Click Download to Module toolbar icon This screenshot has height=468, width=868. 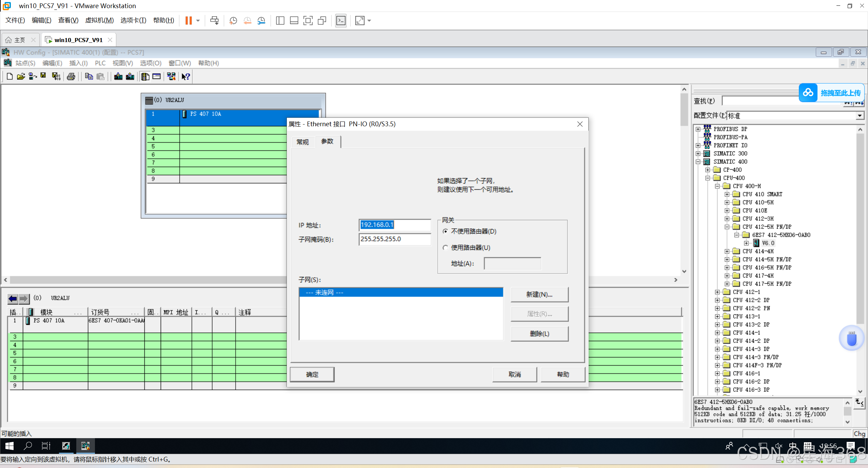click(x=118, y=77)
